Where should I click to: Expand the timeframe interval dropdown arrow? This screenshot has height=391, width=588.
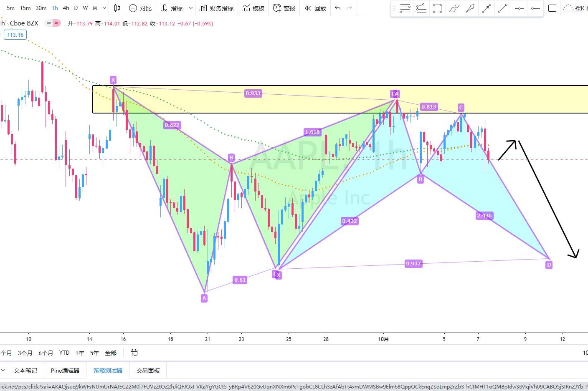tap(104, 8)
